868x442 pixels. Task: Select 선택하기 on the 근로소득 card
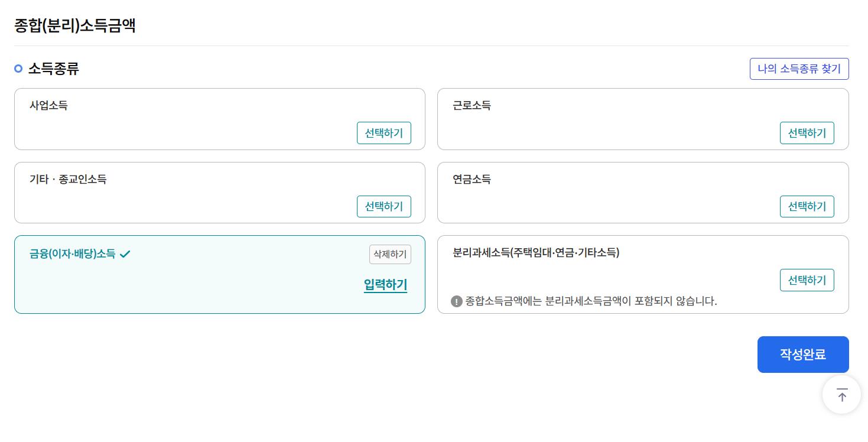(807, 133)
